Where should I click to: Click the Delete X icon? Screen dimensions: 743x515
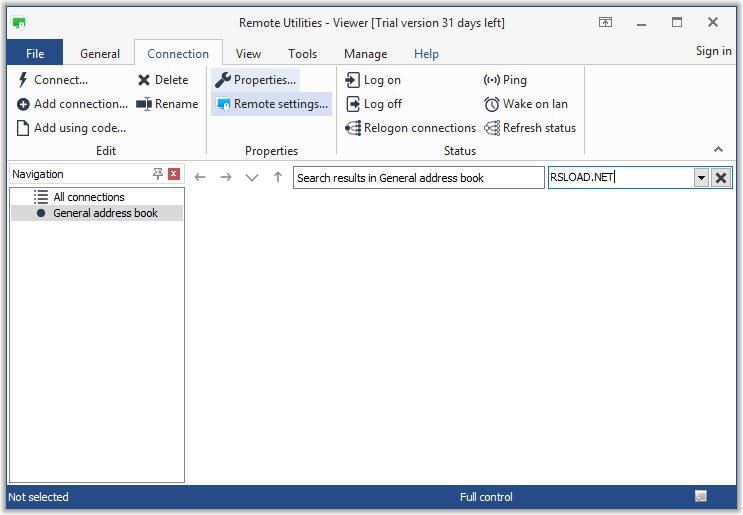144,80
